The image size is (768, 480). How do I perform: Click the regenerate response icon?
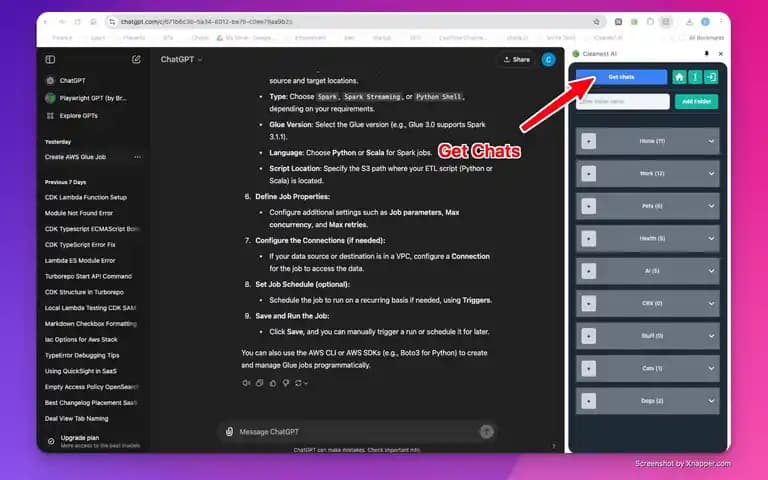[300, 383]
